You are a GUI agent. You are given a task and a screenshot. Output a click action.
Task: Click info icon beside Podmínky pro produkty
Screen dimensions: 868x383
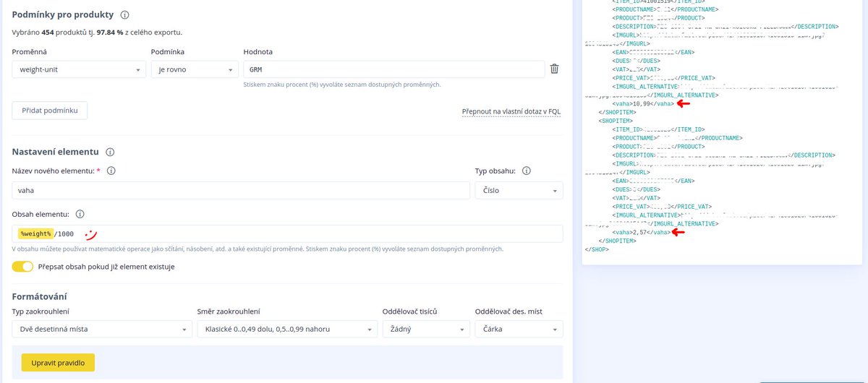tap(125, 14)
